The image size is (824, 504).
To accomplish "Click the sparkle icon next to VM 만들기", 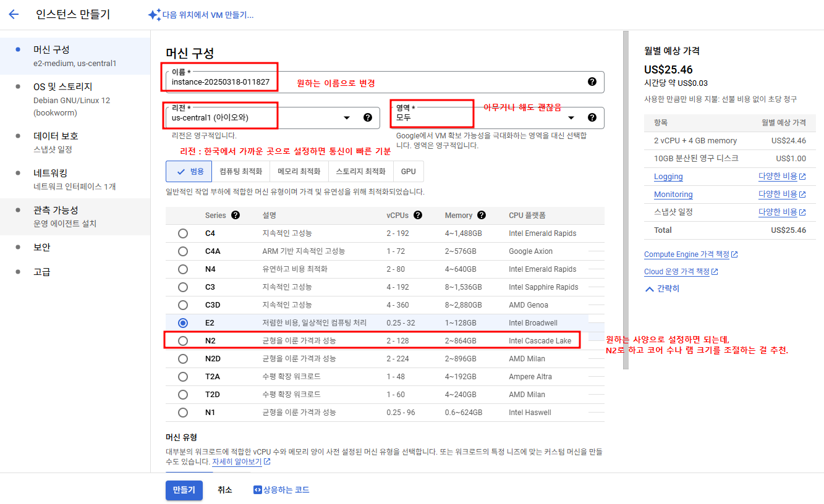I will coord(155,15).
